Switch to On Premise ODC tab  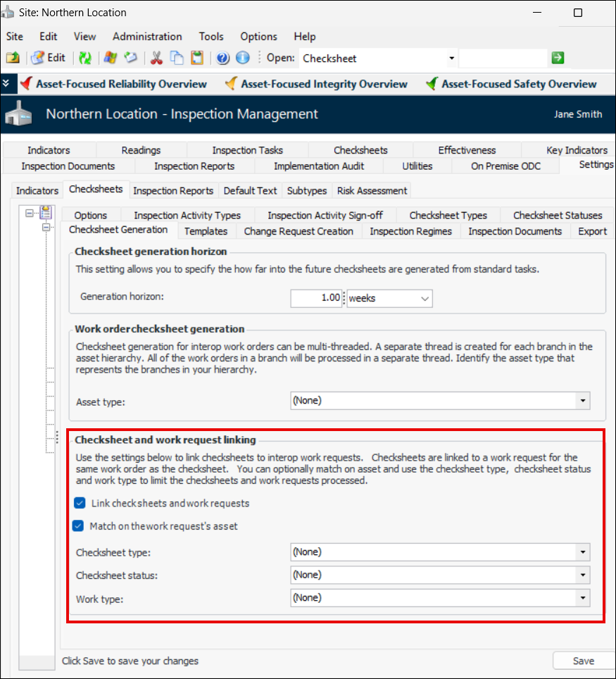tap(505, 166)
